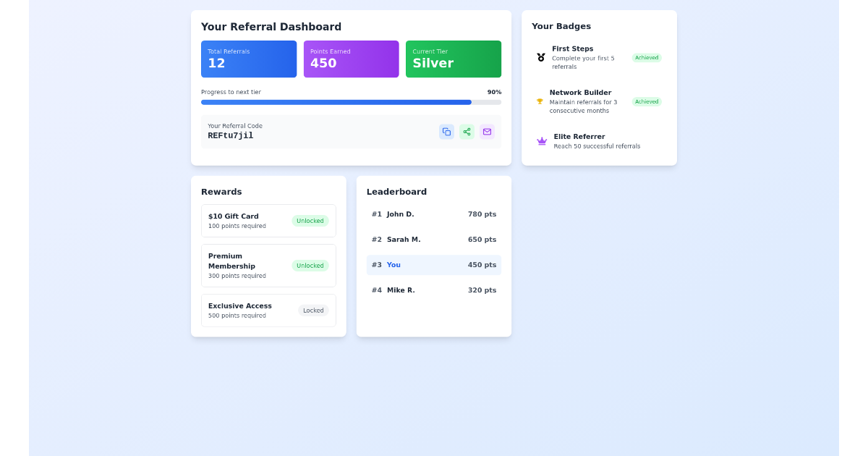The height and width of the screenshot is (456, 868).
Task: Click John D. on the leaderboard
Action: click(x=401, y=214)
